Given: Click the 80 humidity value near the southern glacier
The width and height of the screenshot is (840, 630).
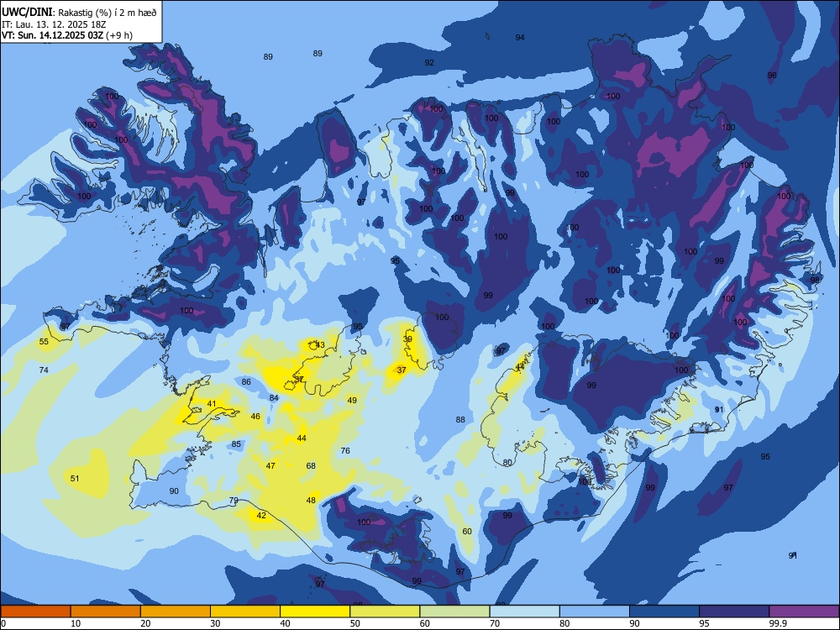Looking at the screenshot, I should tap(507, 463).
